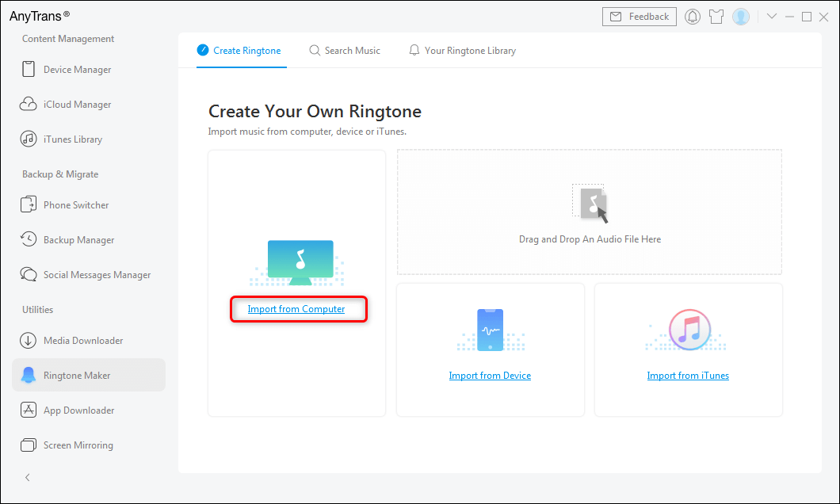Click the Ringtone Maker bell icon

[x=29, y=375]
